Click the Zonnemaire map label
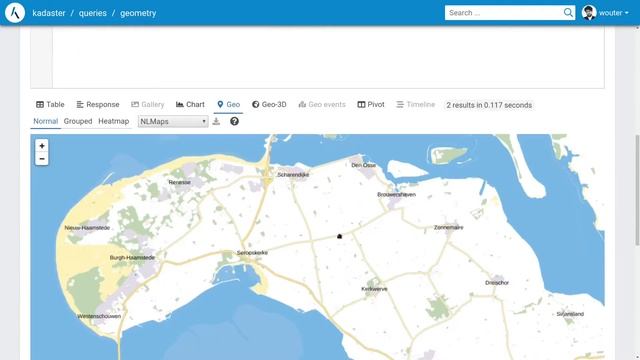Screen dimensions: 640x360 [448, 227]
